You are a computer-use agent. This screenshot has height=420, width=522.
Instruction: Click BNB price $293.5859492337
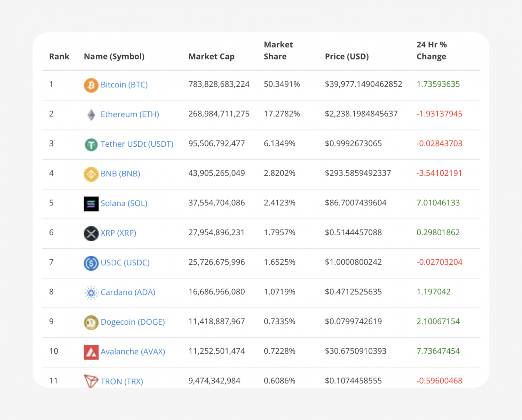click(x=358, y=173)
